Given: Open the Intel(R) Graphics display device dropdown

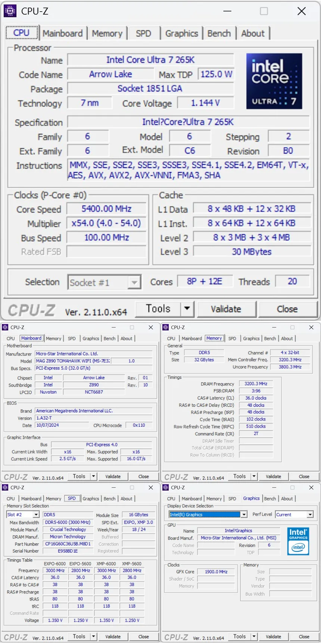Looking at the screenshot, I should pyautogui.click(x=244, y=514).
